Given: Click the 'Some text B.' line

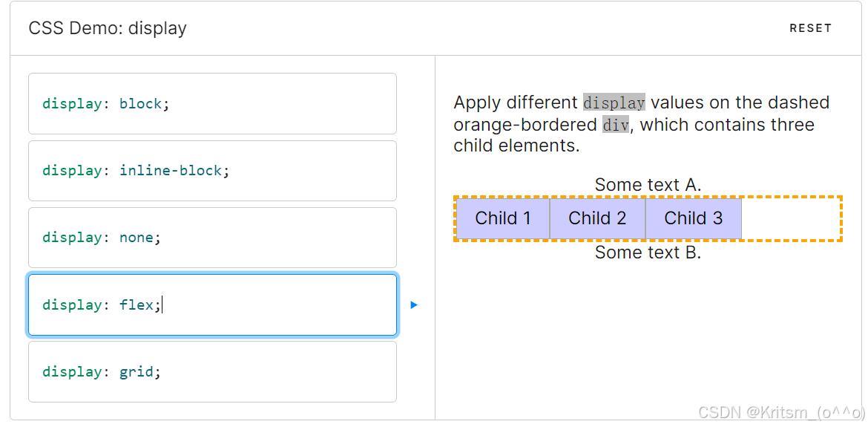Looking at the screenshot, I should (648, 252).
